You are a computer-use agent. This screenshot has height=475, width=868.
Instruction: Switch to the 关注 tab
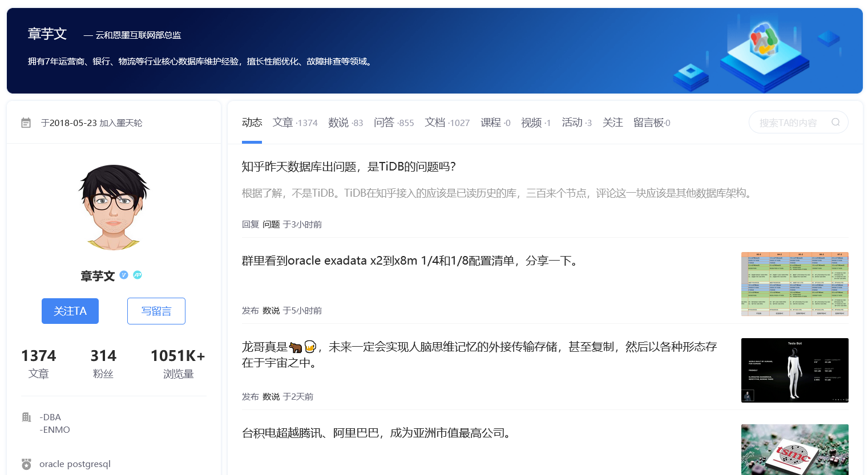tap(612, 122)
